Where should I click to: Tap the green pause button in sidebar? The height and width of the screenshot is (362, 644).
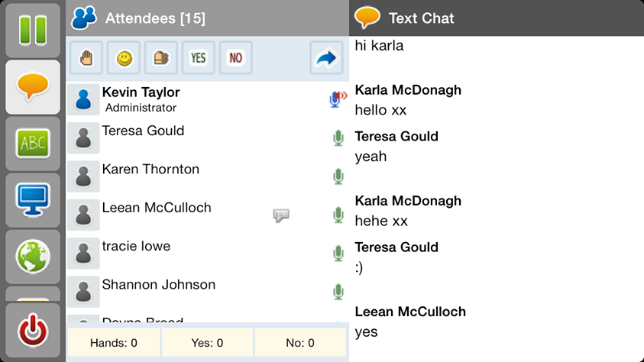tap(33, 31)
